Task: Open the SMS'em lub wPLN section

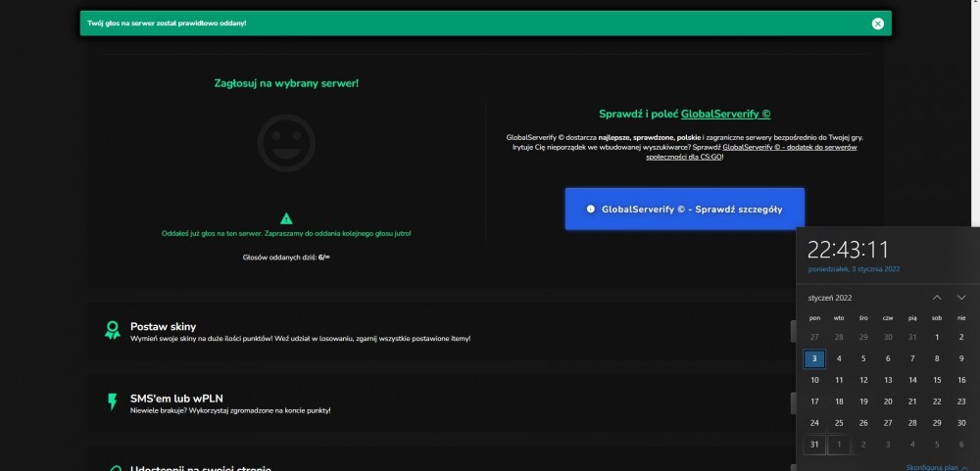Action: [x=176, y=399]
